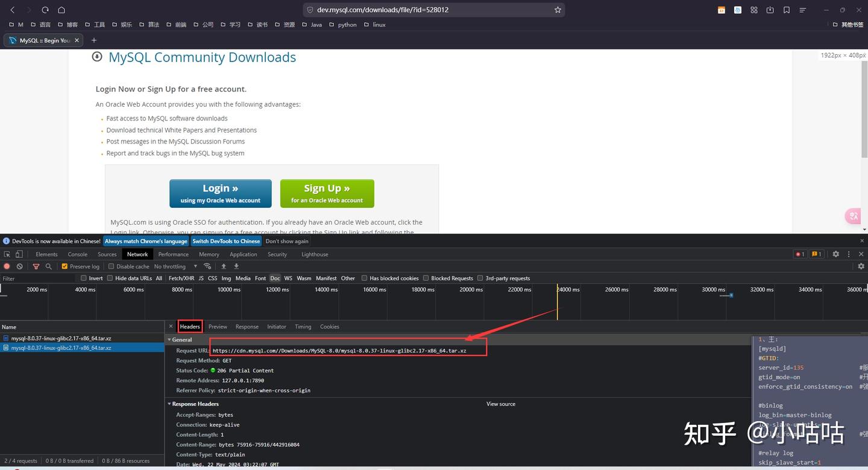
Task: Toggle device toolbar icon in DevTools
Action: click(19, 254)
